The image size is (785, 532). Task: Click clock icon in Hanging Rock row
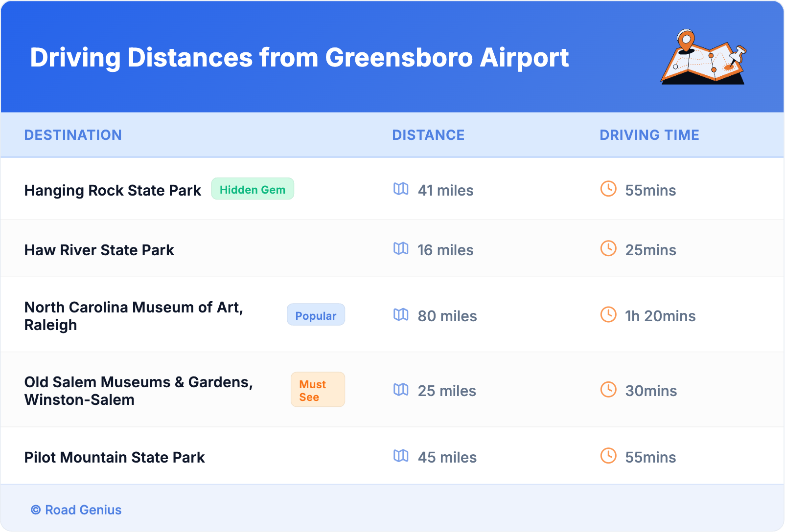point(608,189)
